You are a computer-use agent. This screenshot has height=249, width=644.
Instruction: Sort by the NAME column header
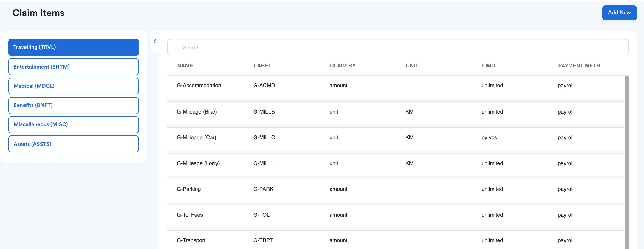click(185, 66)
